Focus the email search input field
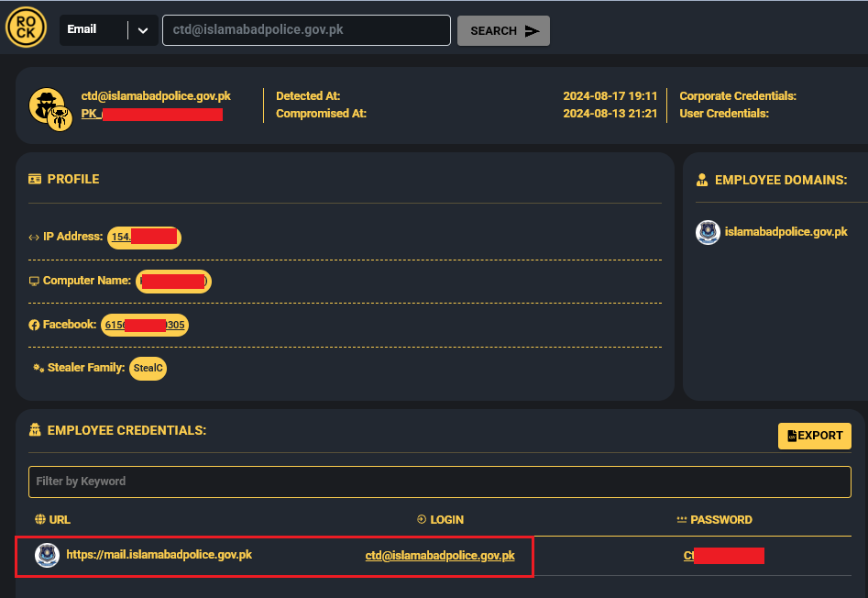The image size is (868, 598). point(306,30)
